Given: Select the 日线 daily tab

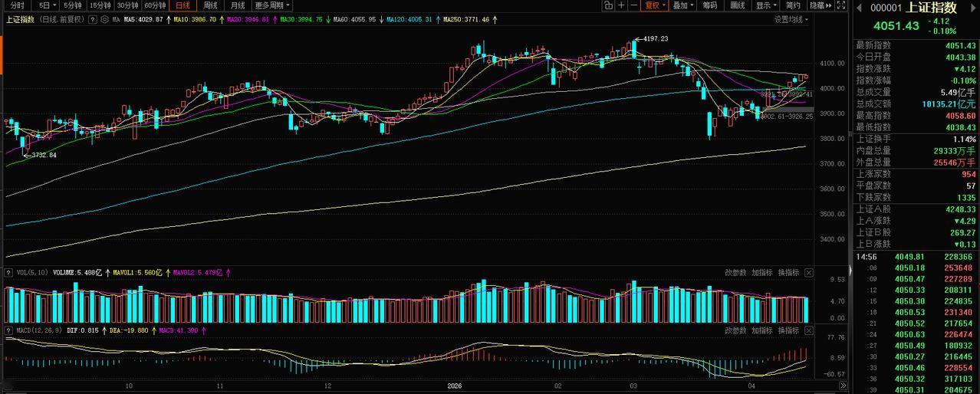Looking at the screenshot, I should point(183,5).
